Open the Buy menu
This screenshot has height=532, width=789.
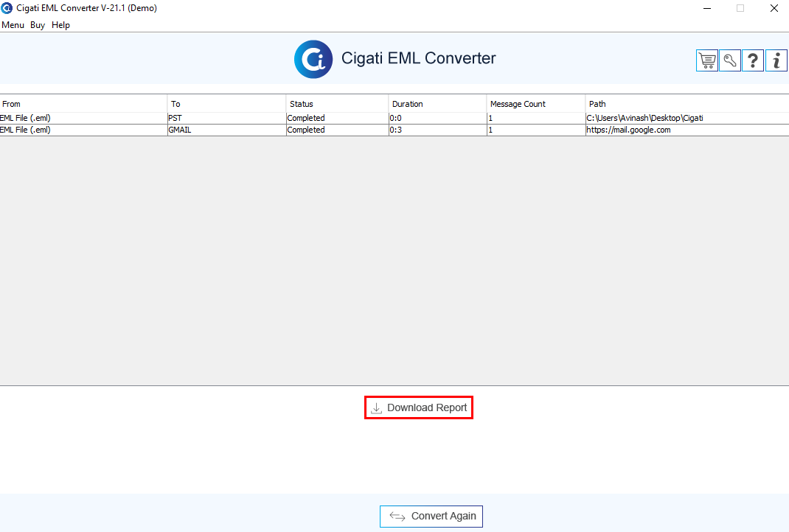click(37, 25)
